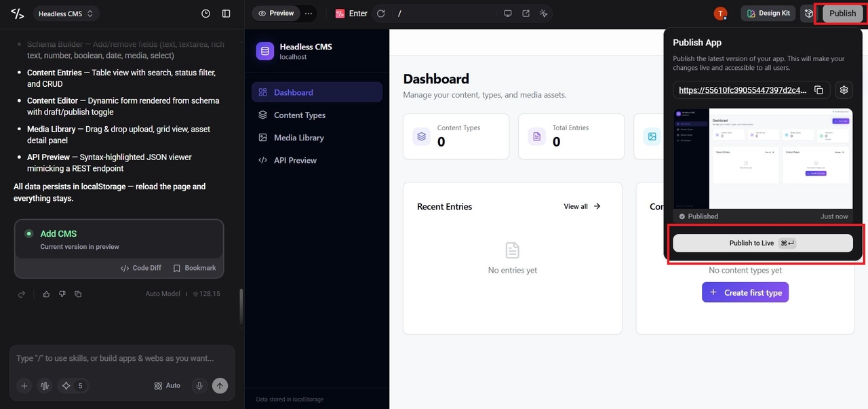Switch device view with monitor icon

pyautogui.click(x=507, y=14)
